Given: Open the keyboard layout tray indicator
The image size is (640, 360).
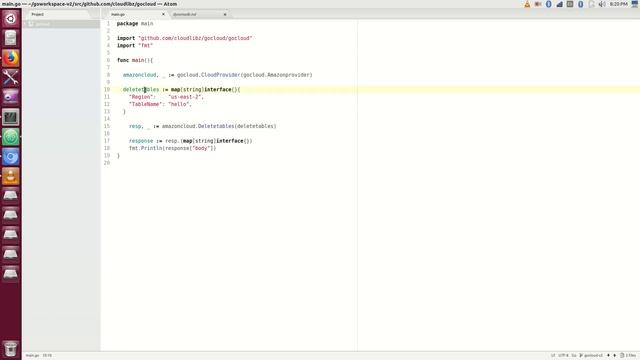Looking at the screenshot, I should (570, 4).
